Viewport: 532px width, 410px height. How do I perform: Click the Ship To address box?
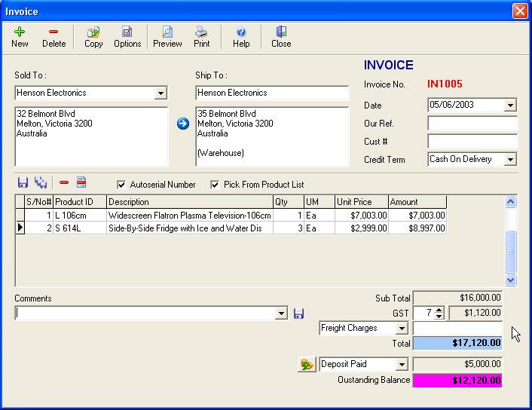point(272,136)
